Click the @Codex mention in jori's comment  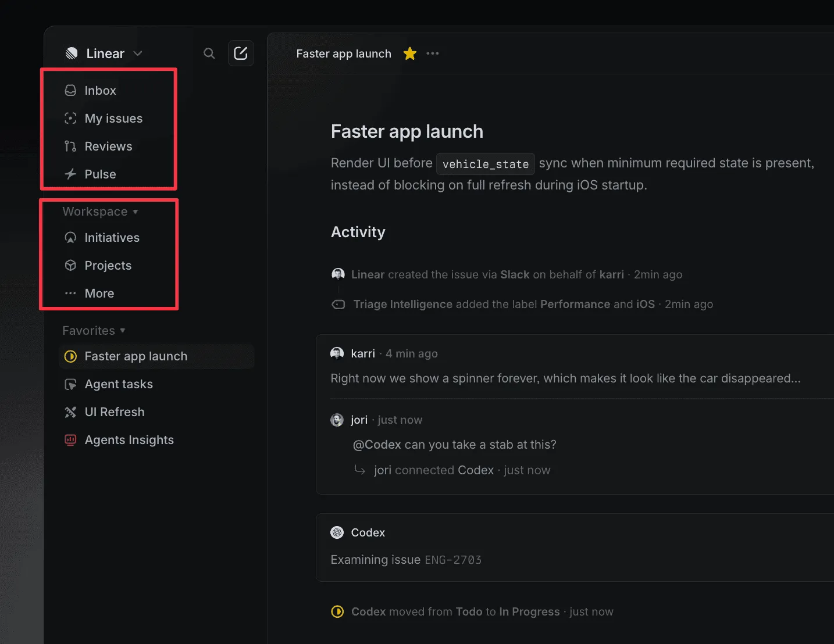pos(377,445)
